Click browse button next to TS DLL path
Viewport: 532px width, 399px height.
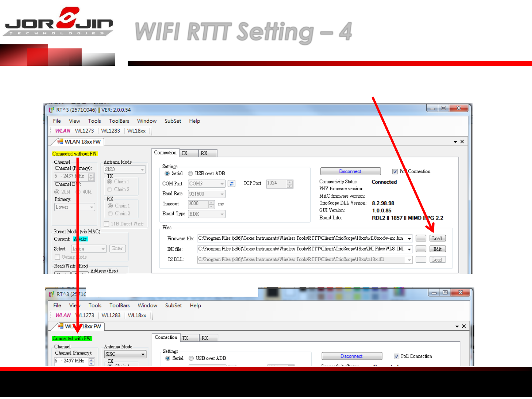pyautogui.click(x=421, y=260)
